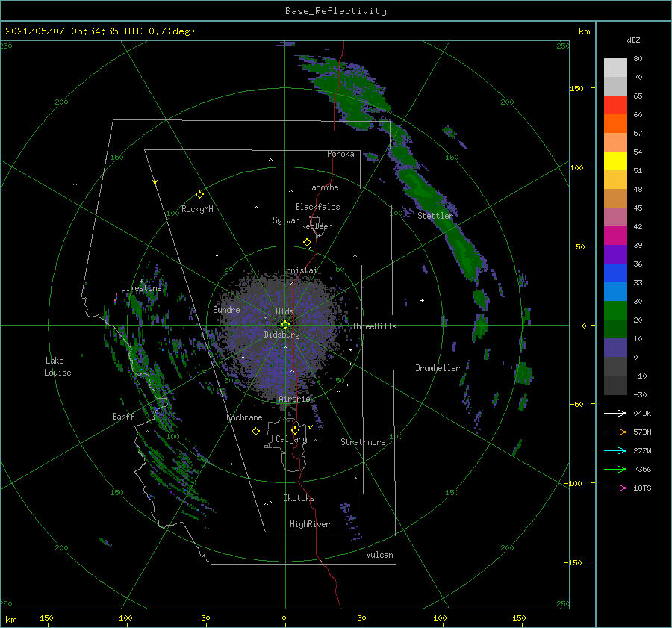
Task: Click the Stettler town label
Action: click(x=435, y=216)
